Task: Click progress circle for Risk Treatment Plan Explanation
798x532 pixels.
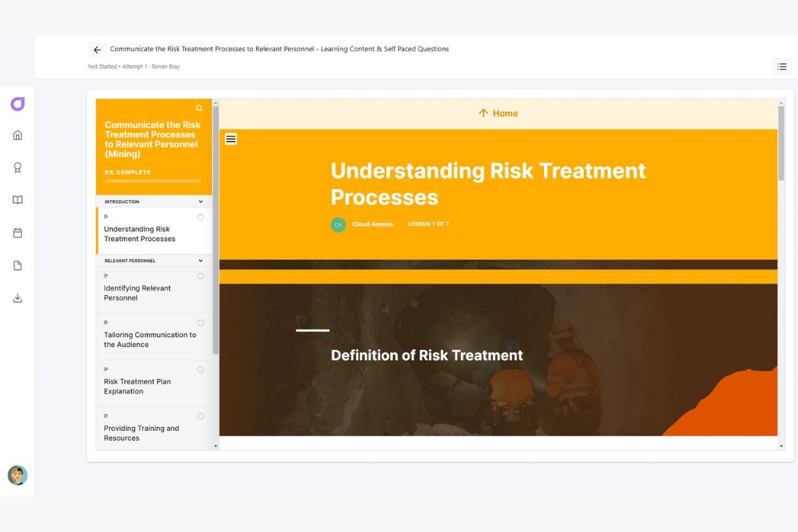Action: tap(201, 370)
